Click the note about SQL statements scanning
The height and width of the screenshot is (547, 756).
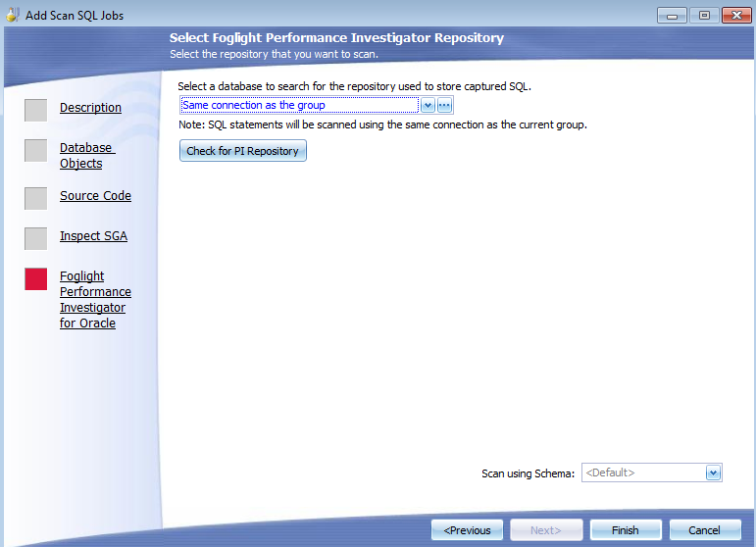tap(382, 124)
